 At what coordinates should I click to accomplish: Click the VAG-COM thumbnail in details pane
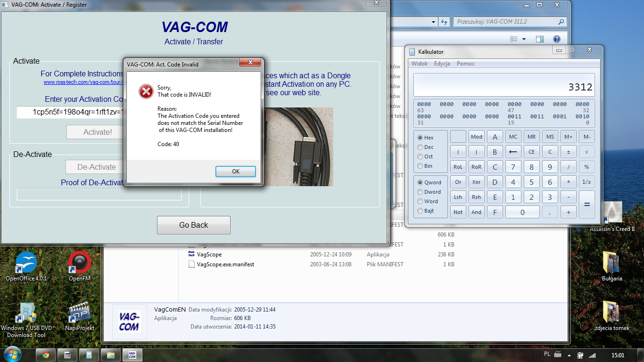click(x=129, y=321)
